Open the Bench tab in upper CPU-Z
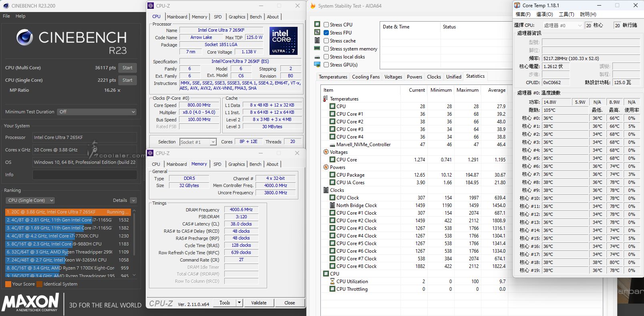644x316 pixels. (256, 17)
